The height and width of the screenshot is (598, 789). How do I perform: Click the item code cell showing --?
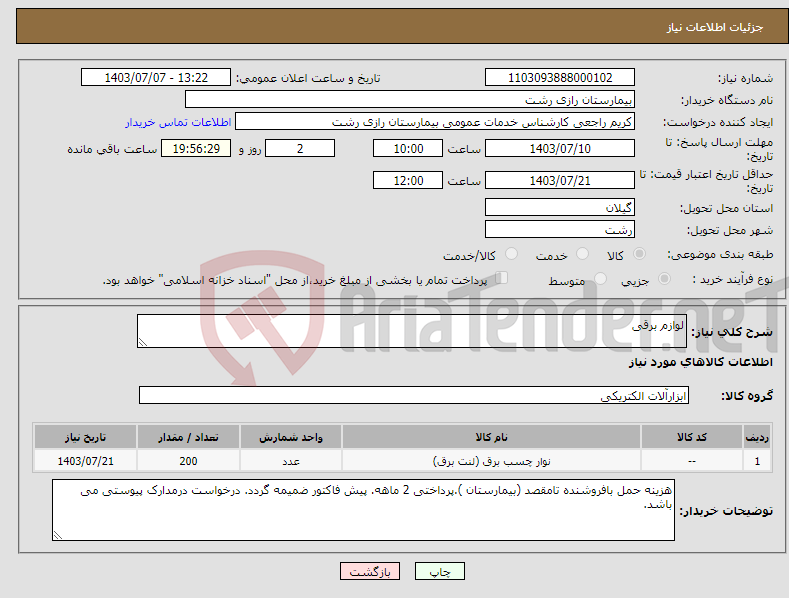692,461
